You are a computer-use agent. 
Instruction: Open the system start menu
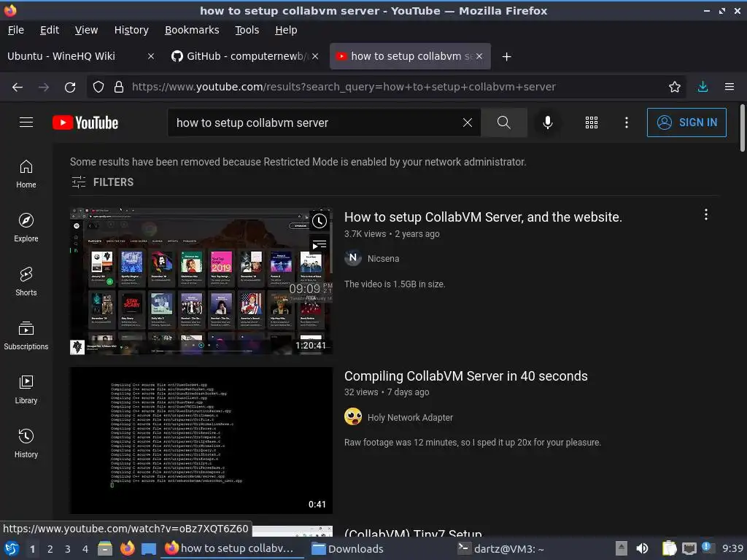click(x=12, y=548)
